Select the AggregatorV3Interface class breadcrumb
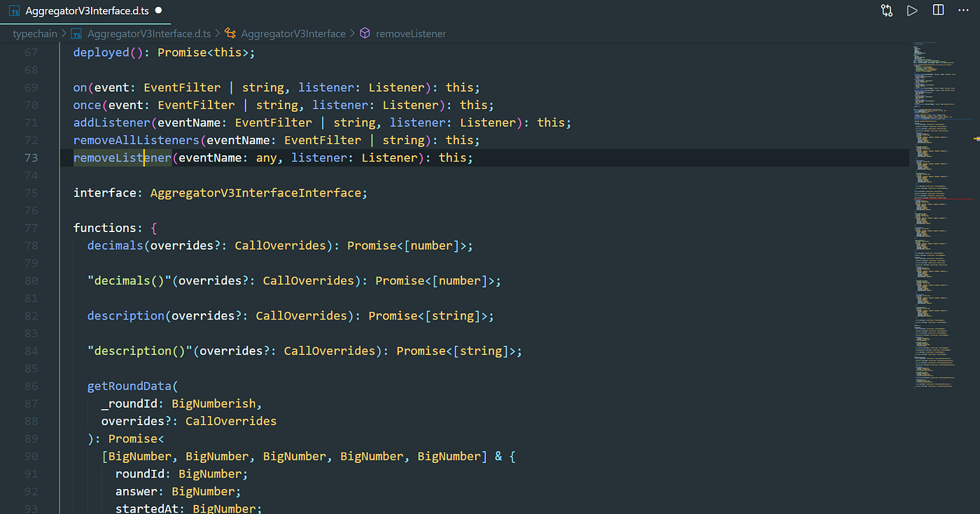980x514 pixels. point(293,34)
